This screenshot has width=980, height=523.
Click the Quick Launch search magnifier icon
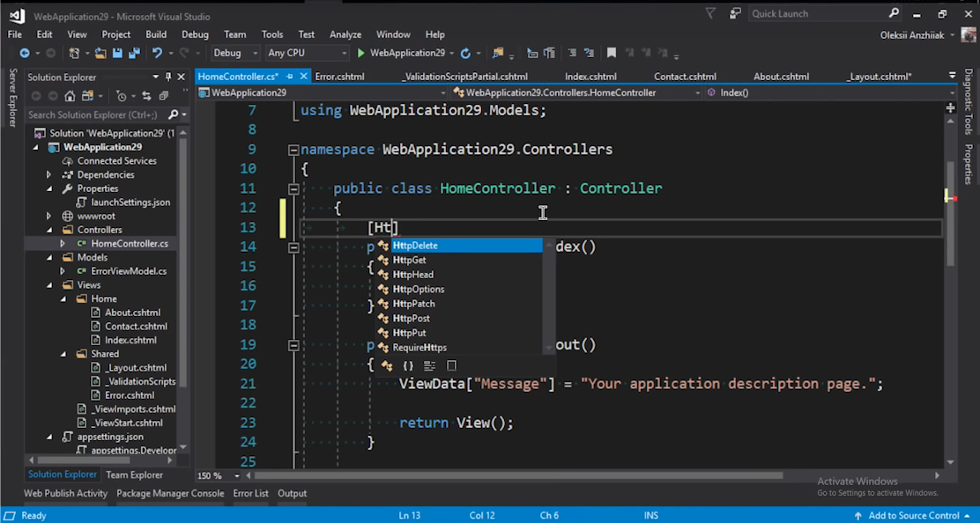click(894, 13)
